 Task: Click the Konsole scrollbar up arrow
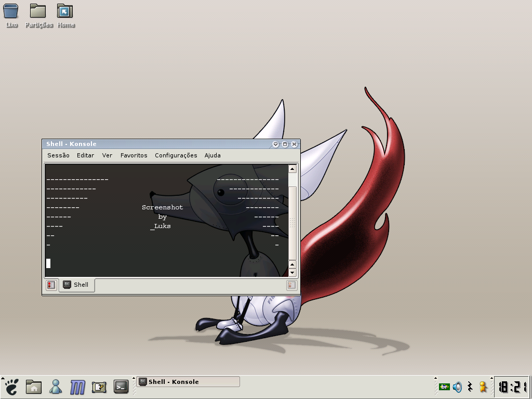tap(292, 169)
